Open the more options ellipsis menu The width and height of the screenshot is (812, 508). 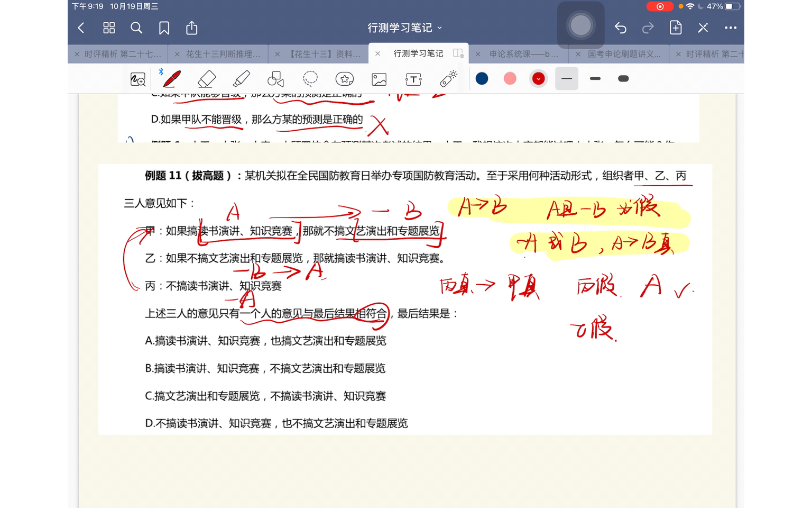tap(731, 28)
